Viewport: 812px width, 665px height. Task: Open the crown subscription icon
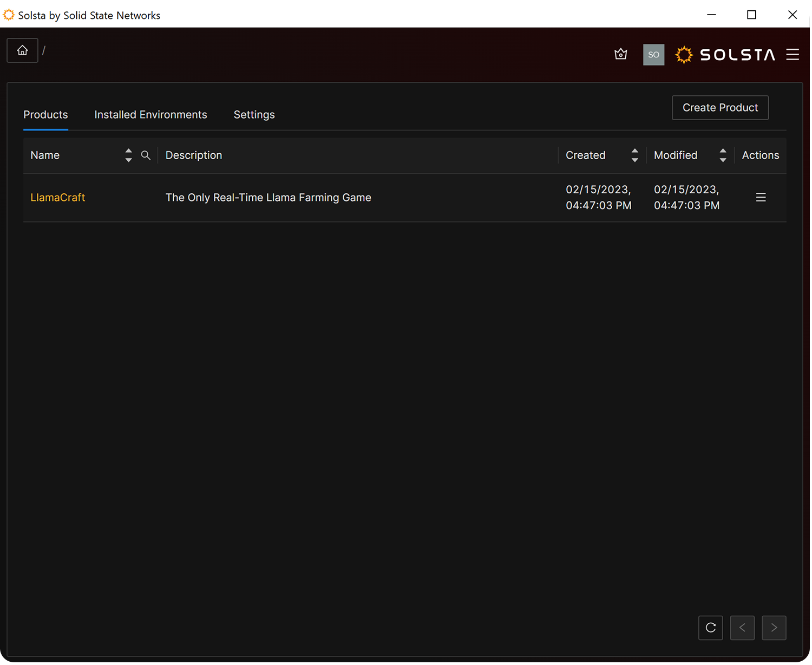click(x=622, y=55)
